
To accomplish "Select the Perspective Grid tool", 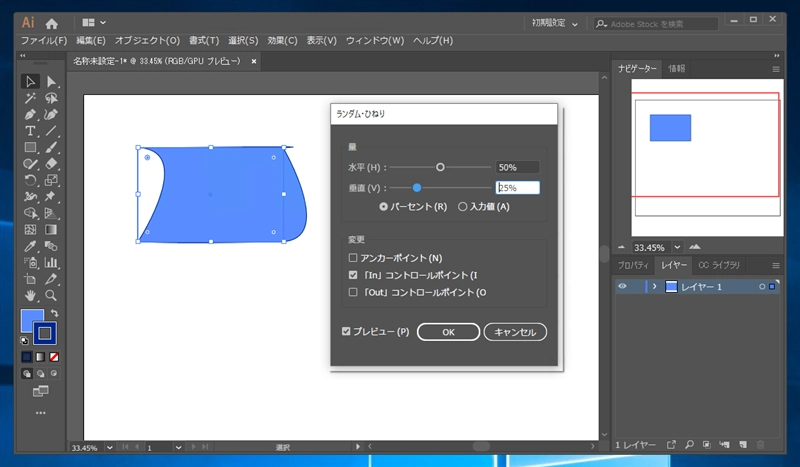I will click(x=51, y=213).
